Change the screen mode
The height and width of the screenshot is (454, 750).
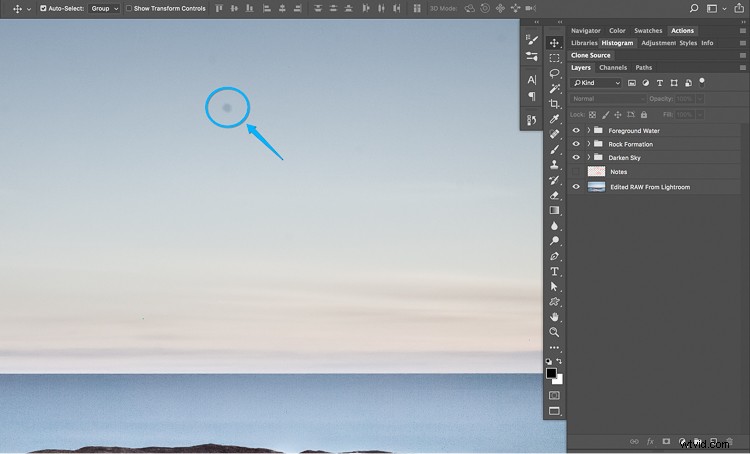click(x=554, y=411)
